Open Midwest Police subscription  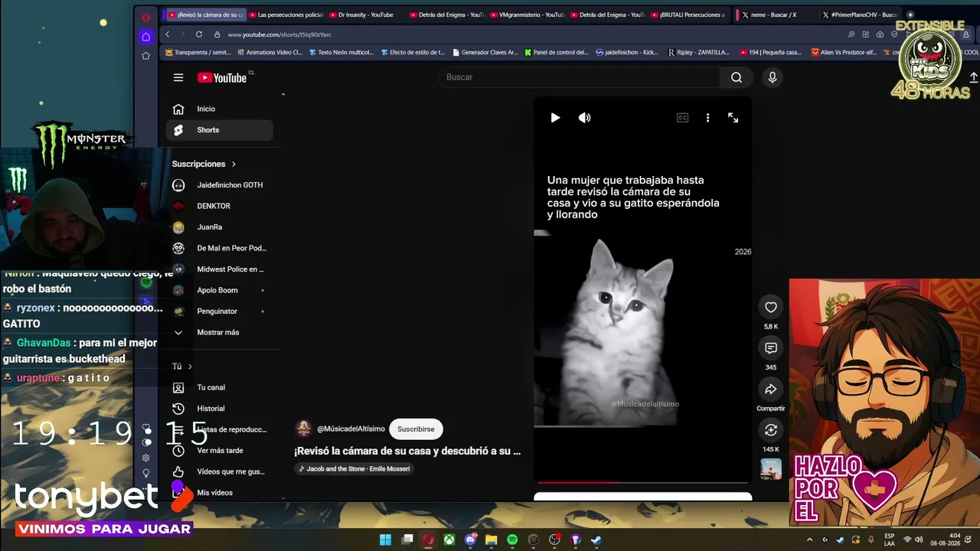click(219, 269)
